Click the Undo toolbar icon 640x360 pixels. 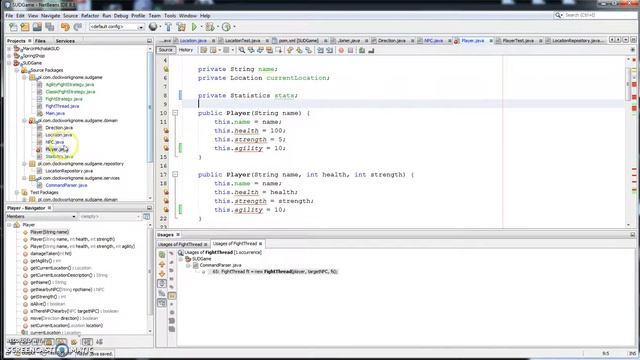(65, 27)
